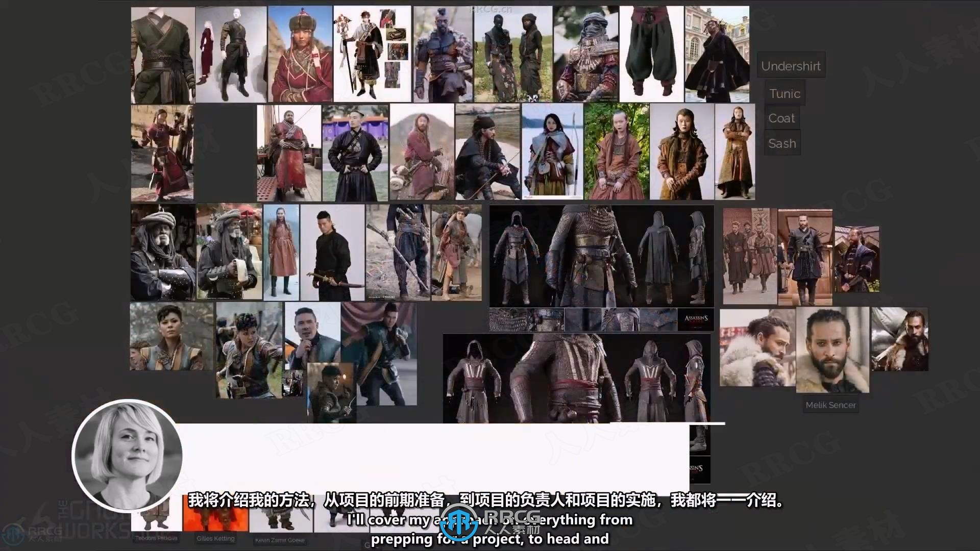Select the Sash note label
The width and height of the screenshot is (980, 551).
pyautogui.click(x=782, y=143)
